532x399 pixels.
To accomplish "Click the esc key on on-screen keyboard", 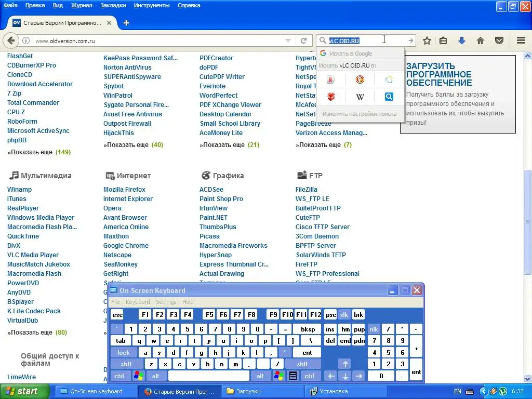I will (x=117, y=315).
